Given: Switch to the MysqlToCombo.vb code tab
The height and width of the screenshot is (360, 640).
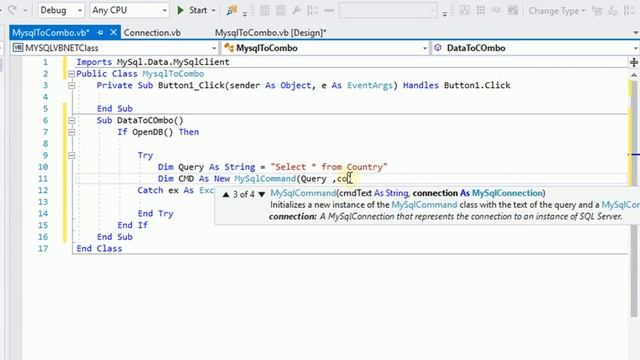Looking at the screenshot, I should pos(51,33).
